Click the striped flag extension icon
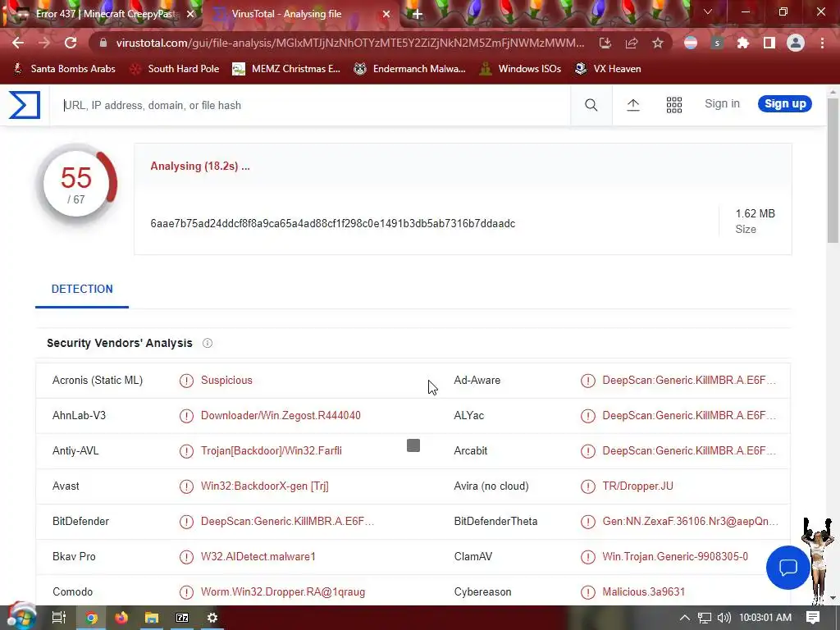This screenshot has width=840, height=630. coord(691,43)
